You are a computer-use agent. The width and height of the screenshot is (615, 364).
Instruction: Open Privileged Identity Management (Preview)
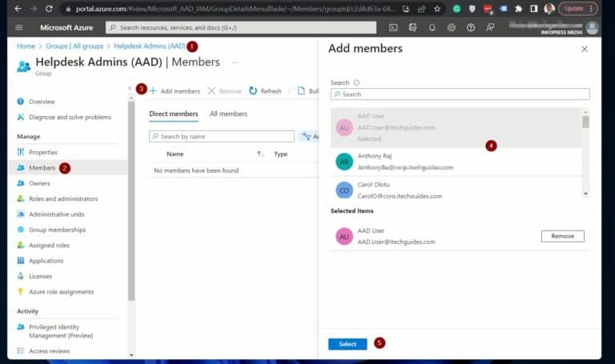point(61,331)
